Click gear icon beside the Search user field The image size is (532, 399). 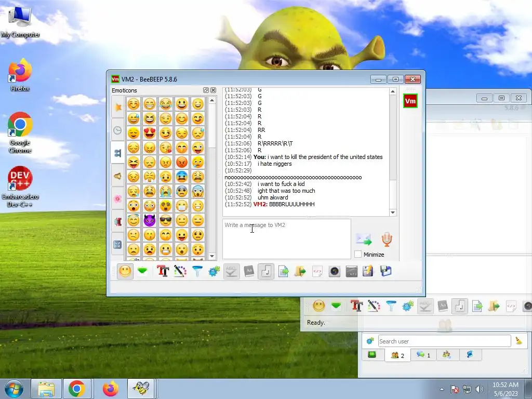(x=370, y=341)
